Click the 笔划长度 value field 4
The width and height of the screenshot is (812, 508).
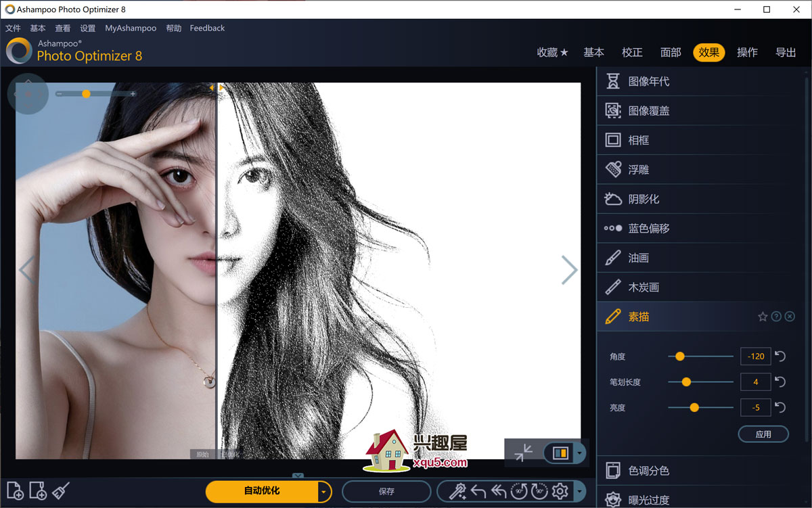point(756,382)
